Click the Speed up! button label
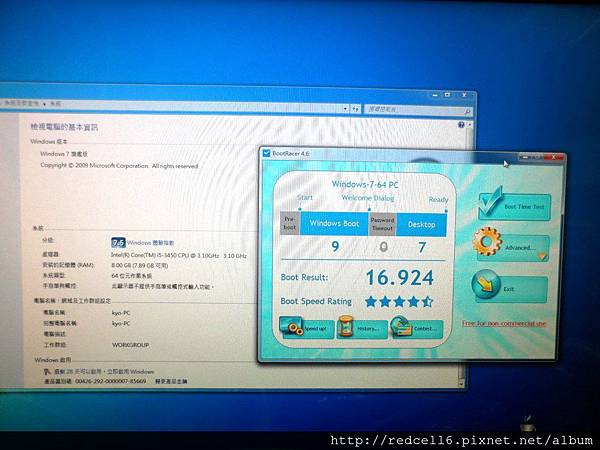This screenshot has width=600, height=450. 315,329
